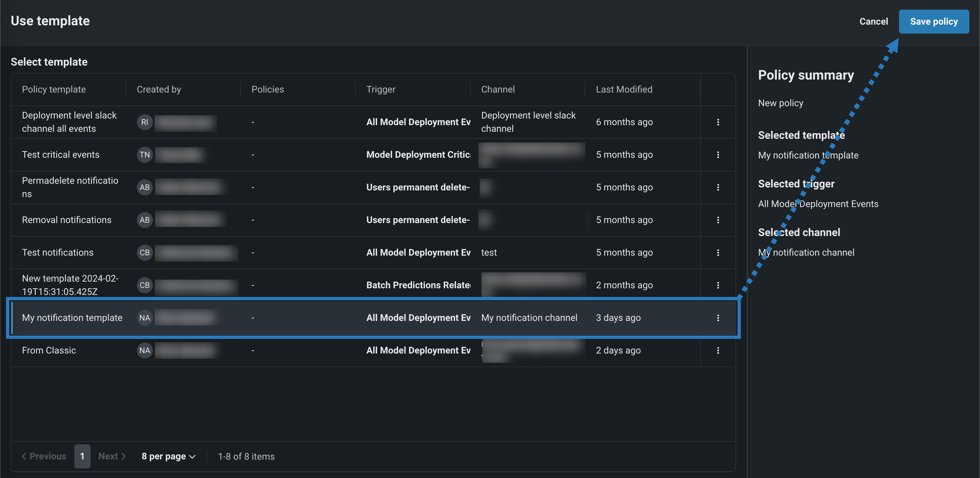Open kebab menu for Permadelete notifications row

[x=718, y=187]
